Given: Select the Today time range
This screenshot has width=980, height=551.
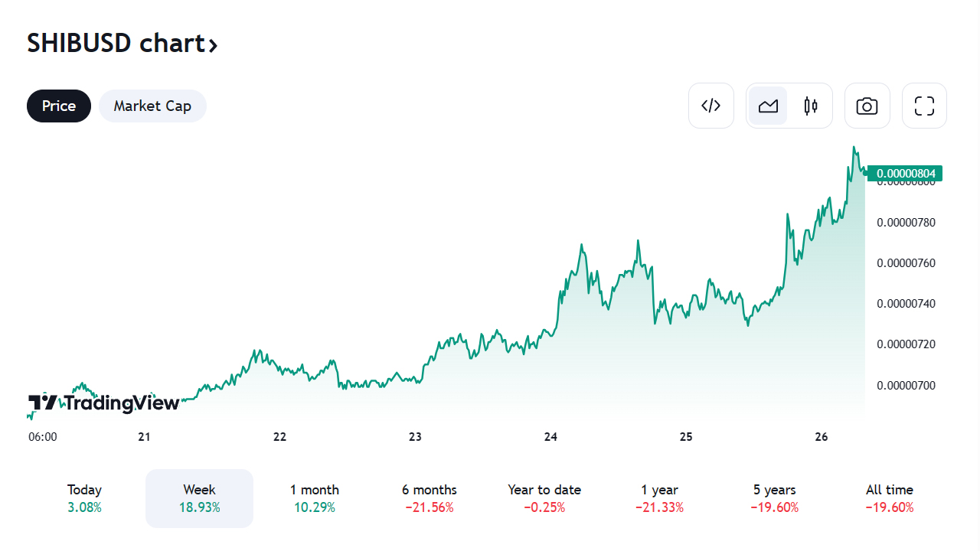Looking at the screenshot, I should 84,498.
